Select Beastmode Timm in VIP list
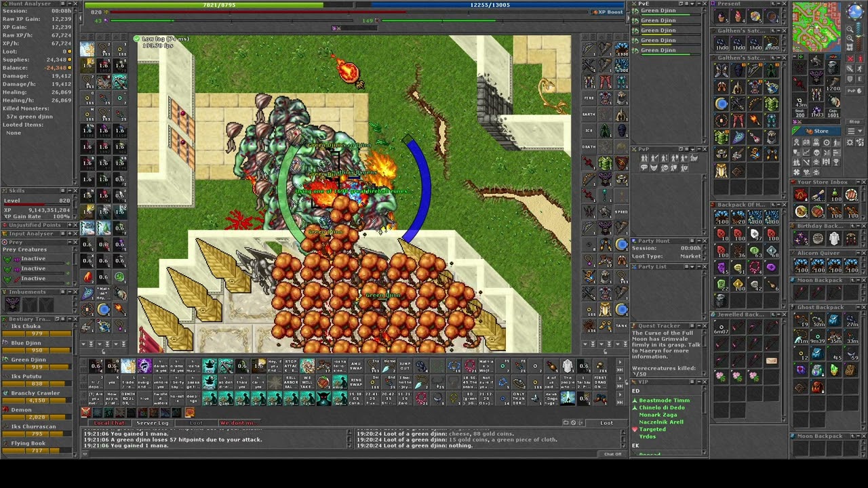 pyautogui.click(x=665, y=401)
